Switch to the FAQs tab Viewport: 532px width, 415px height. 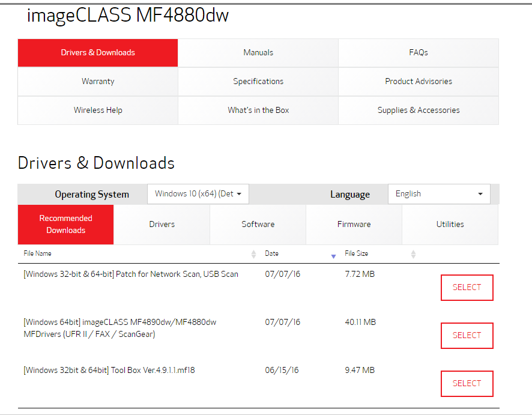pos(418,53)
